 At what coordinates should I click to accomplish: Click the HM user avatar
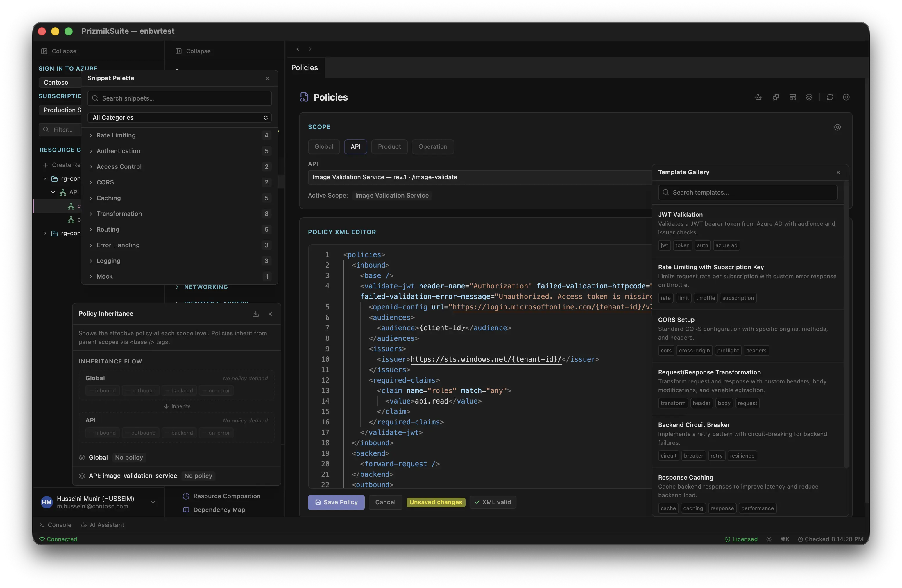(46, 502)
